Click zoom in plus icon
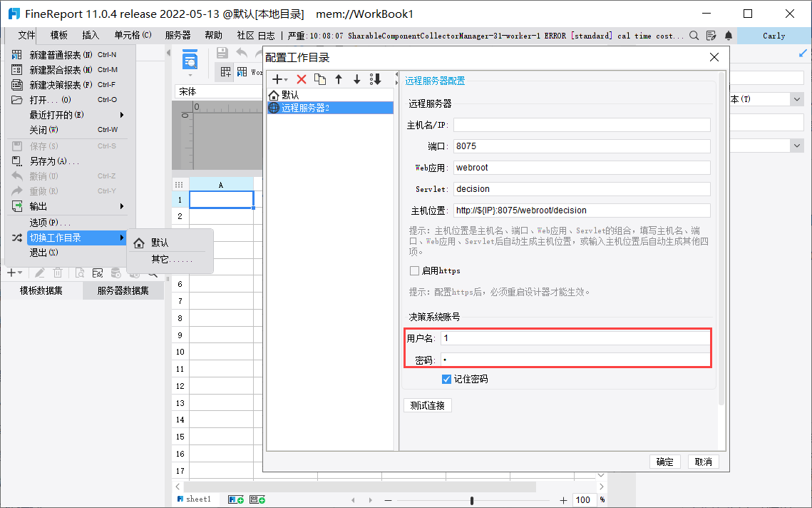The image size is (812, 508). tap(563, 500)
